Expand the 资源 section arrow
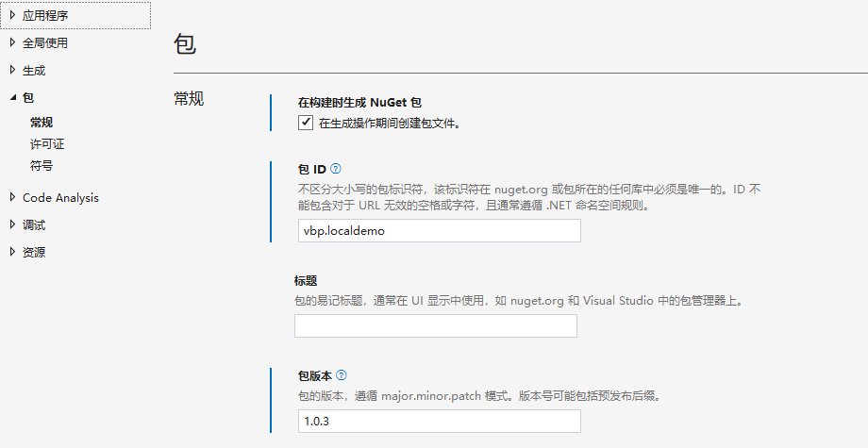This screenshot has height=448, width=868. pos(12,252)
